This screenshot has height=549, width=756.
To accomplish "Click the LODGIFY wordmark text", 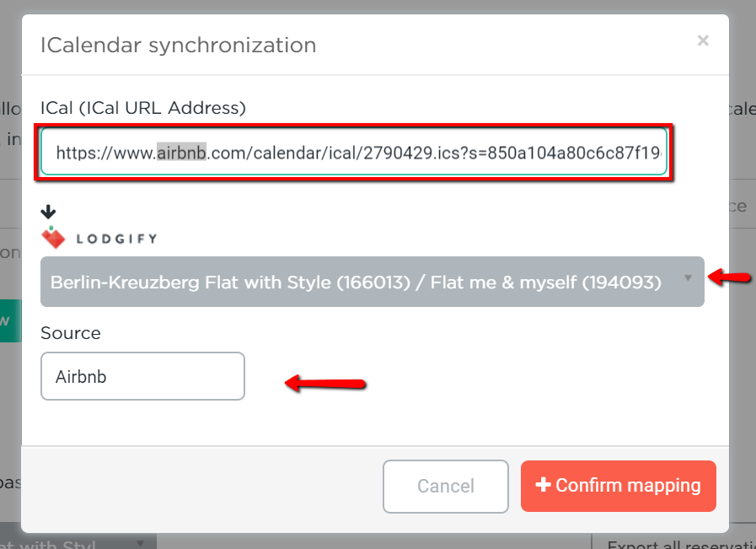I will pyautogui.click(x=116, y=239).
